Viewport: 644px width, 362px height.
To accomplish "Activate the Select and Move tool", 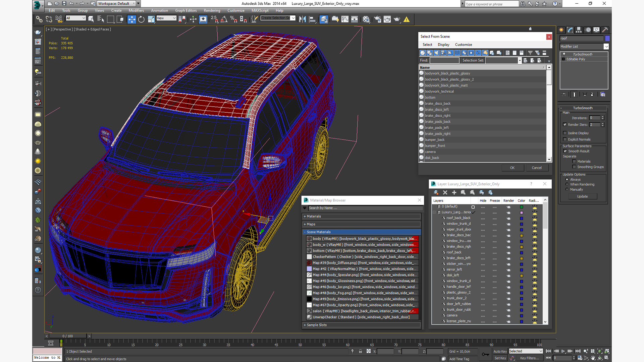I will coord(131,19).
